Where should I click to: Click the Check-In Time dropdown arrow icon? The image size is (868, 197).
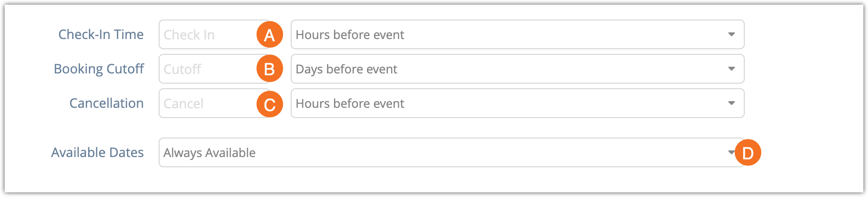(732, 35)
